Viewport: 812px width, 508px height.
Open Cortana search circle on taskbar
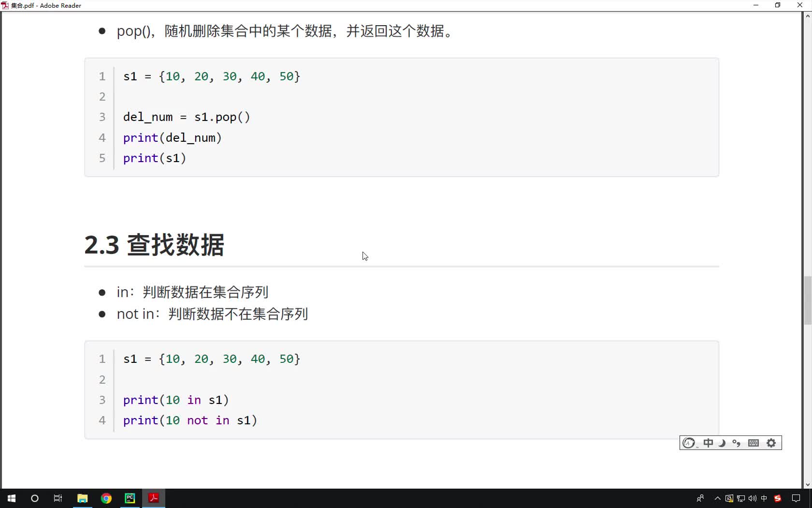click(x=35, y=498)
